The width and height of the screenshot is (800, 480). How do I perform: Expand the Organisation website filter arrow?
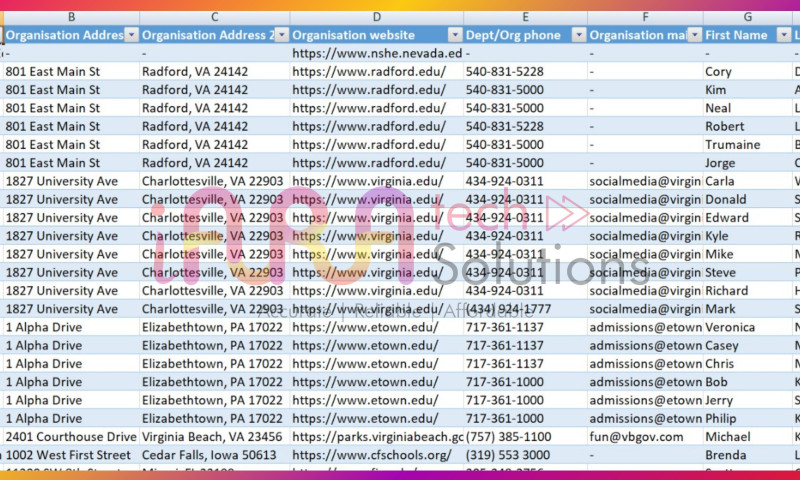455,35
